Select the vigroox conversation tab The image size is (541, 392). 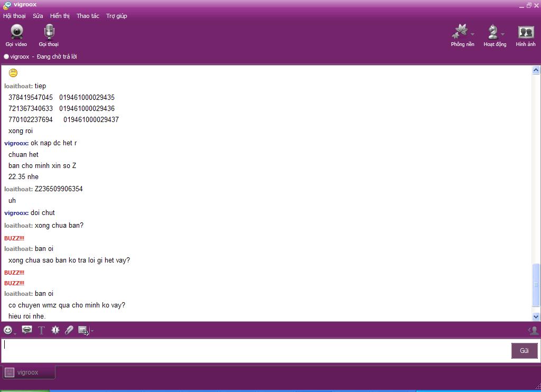29,372
